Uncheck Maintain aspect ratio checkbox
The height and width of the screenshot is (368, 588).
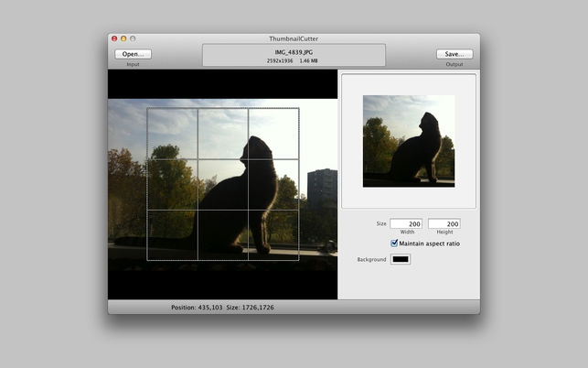pyautogui.click(x=394, y=243)
